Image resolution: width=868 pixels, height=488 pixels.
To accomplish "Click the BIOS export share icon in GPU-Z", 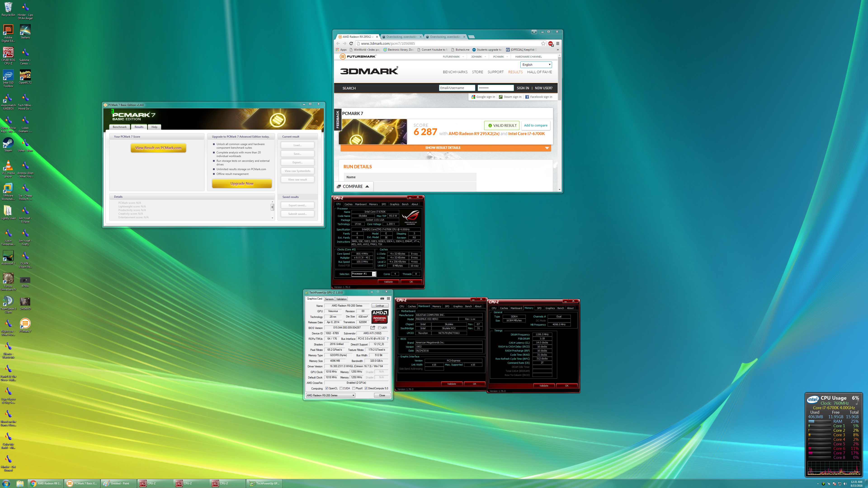I will [x=373, y=327].
